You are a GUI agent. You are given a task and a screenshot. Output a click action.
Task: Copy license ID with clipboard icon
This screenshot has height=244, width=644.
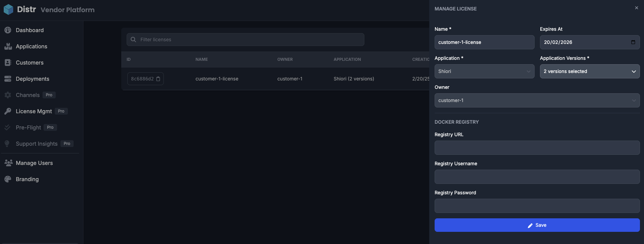[158, 79]
